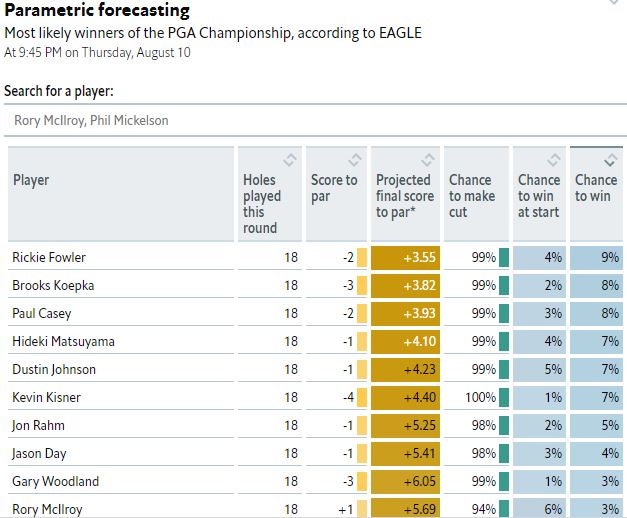The height and width of the screenshot is (518, 627).
Task: Click sort arrows above Projected final score
Action: [427, 160]
